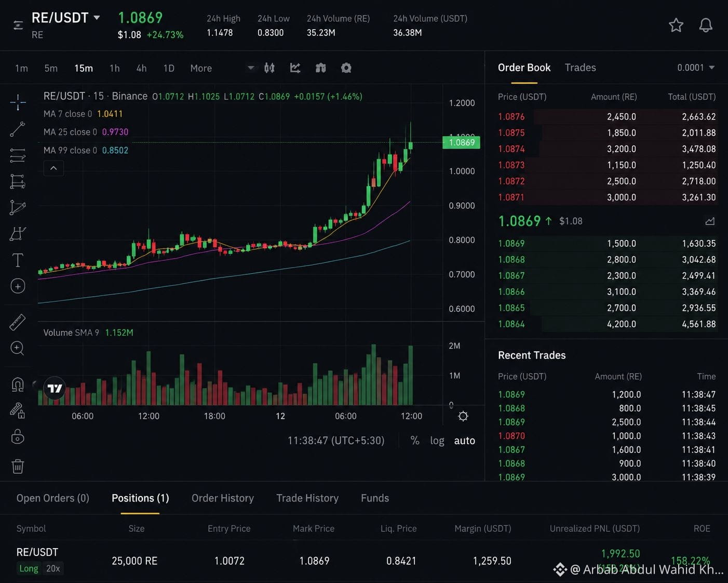The width and height of the screenshot is (728, 583).
Task: Open the dropdown arrow before candlestick icon
Action: 251,68
